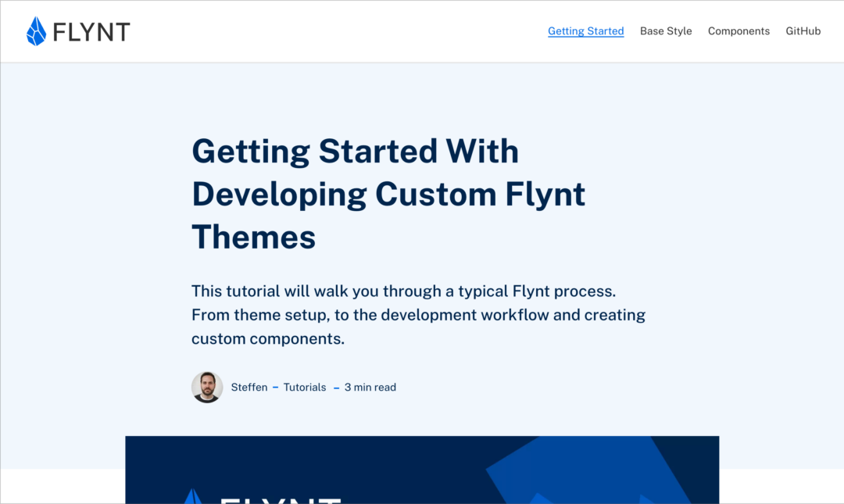Select the Tutorials category link
844x504 pixels.
point(305,387)
